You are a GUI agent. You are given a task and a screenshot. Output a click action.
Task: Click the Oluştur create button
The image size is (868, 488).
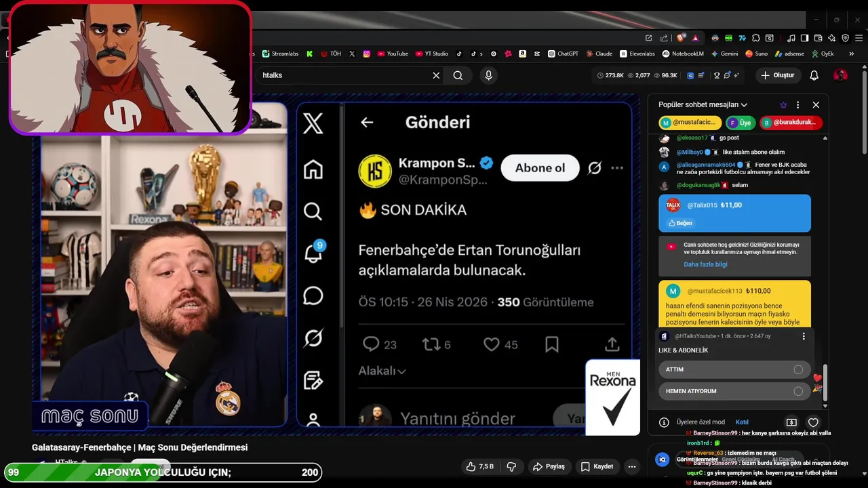[777, 75]
